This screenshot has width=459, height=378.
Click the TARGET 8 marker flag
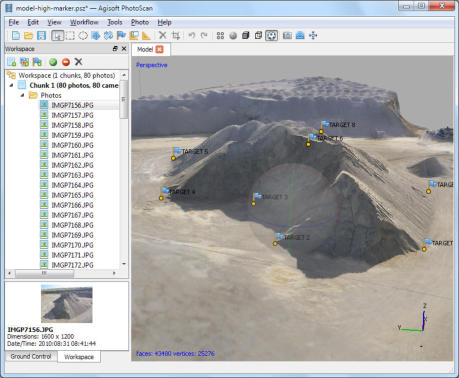325,124
